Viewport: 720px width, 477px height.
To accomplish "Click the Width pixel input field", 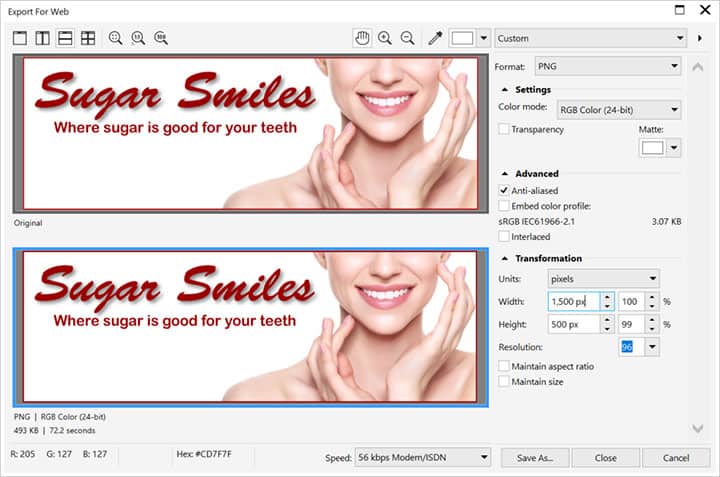I will point(574,302).
